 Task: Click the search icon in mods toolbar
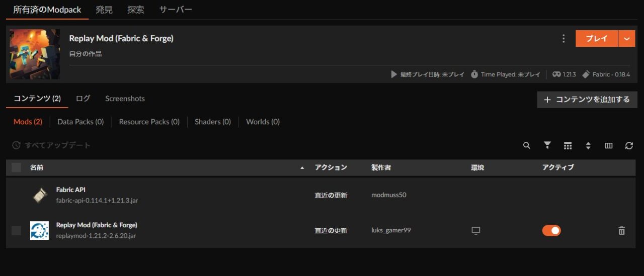tap(527, 146)
